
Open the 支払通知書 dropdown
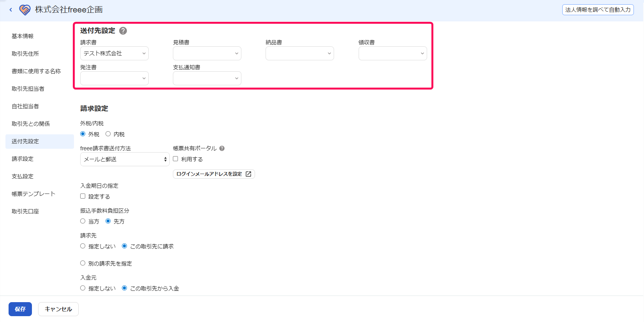point(207,78)
